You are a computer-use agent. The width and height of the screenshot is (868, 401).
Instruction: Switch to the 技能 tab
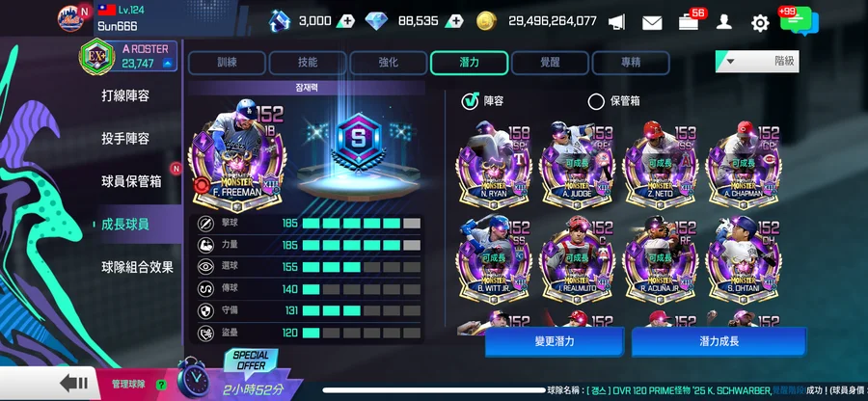308,63
